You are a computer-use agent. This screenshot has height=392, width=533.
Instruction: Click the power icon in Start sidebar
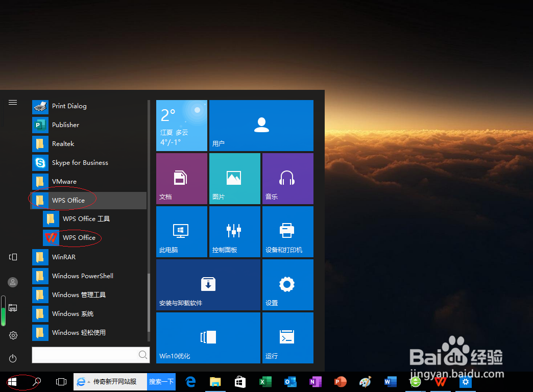tap(13, 358)
